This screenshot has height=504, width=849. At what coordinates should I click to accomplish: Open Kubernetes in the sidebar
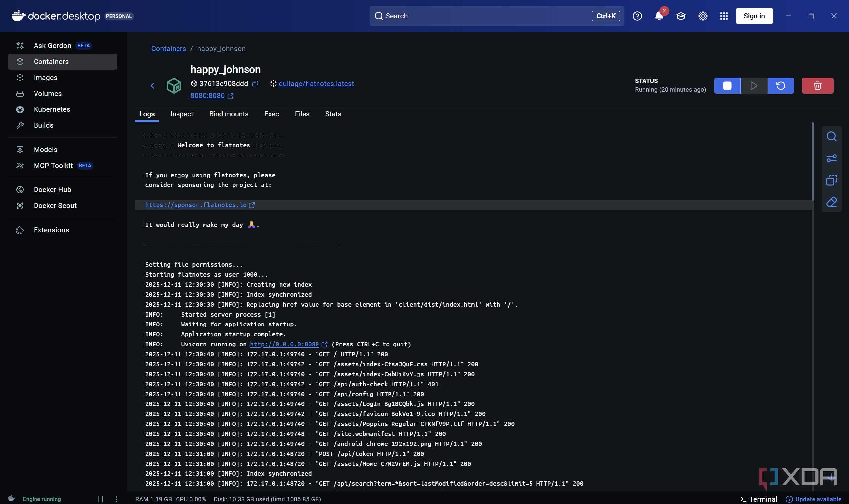tap(62, 109)
